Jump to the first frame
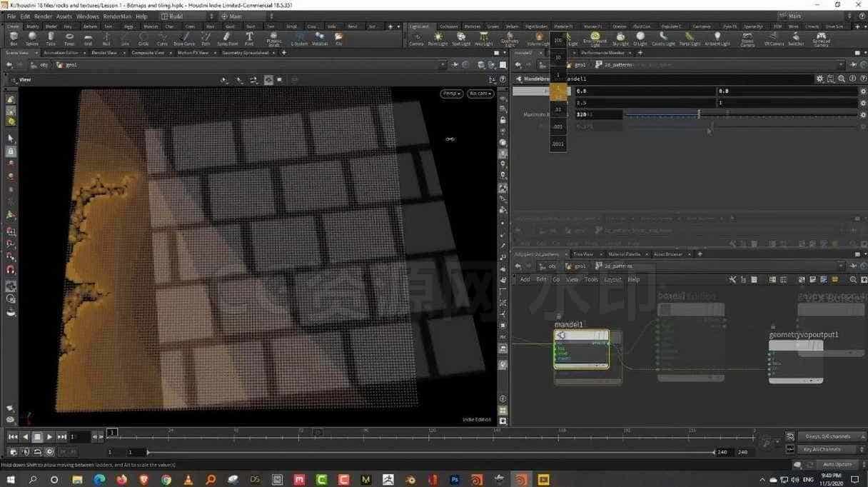 (x=13, y=436)
